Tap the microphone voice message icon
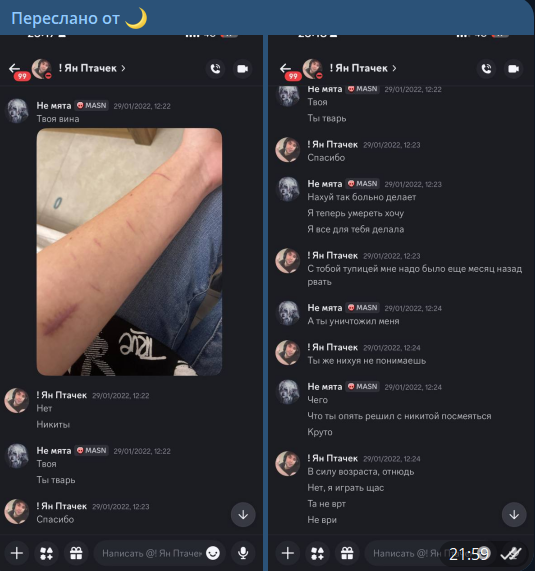 (x=243, y=553)
